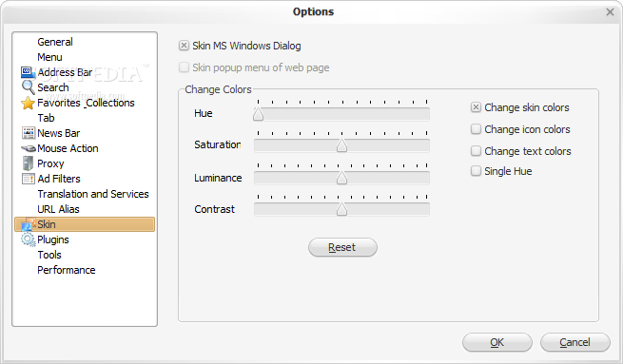This screenshot has width=623, height=364.
Task: Toggle the Single Hue checkbox
Action: click(x=476, y=171)
